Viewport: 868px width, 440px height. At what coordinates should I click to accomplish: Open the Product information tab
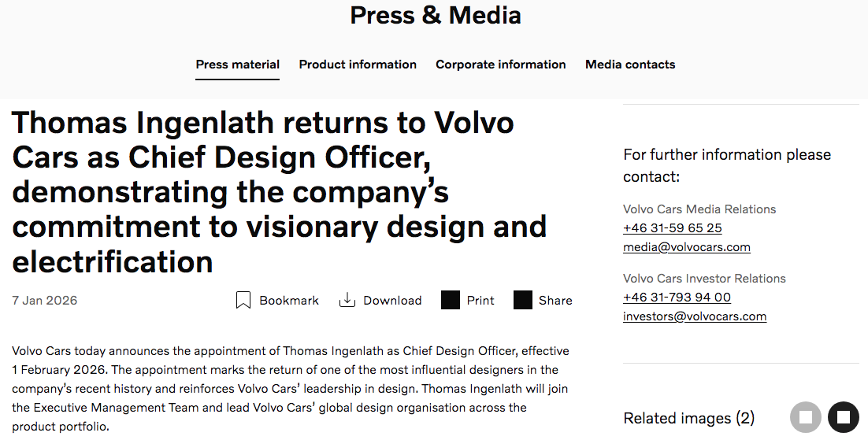pos(358,65)
